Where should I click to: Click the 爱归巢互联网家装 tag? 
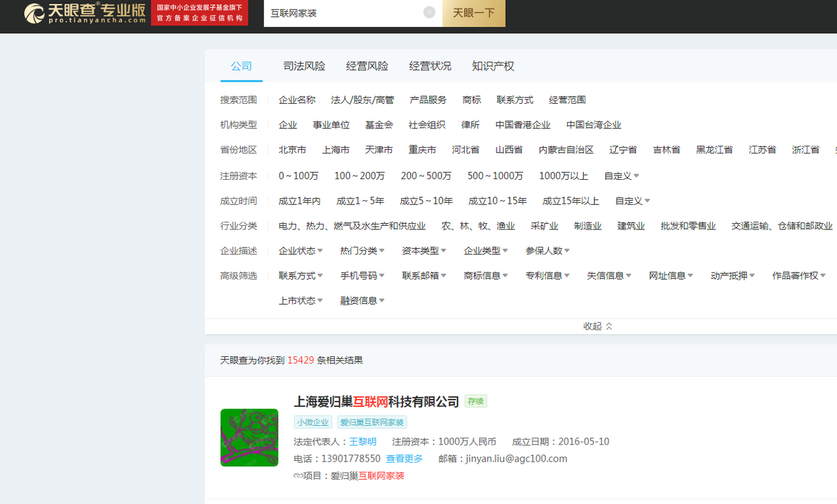(x=372, y=422)
